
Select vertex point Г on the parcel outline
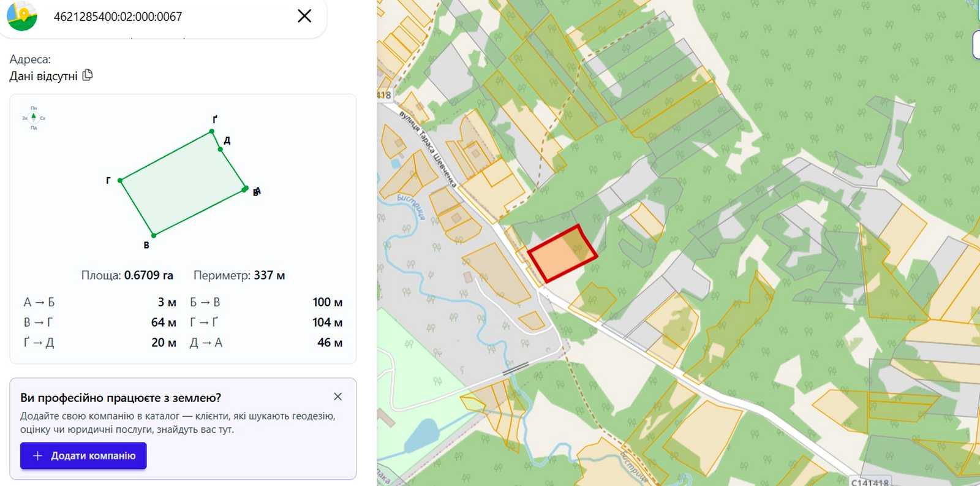click(120, 180)
